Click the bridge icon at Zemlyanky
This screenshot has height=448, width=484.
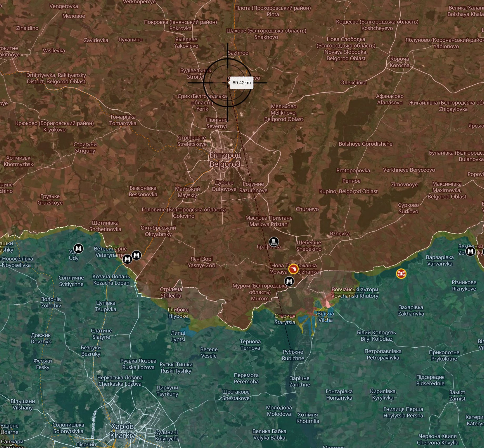click(x=470, y=251)
